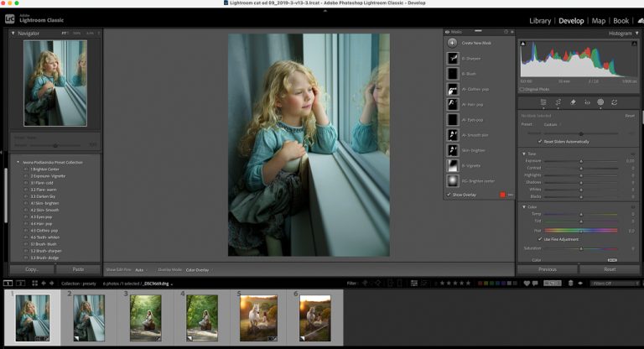
Task: Switch to the Library module
Action: point(540,20)
